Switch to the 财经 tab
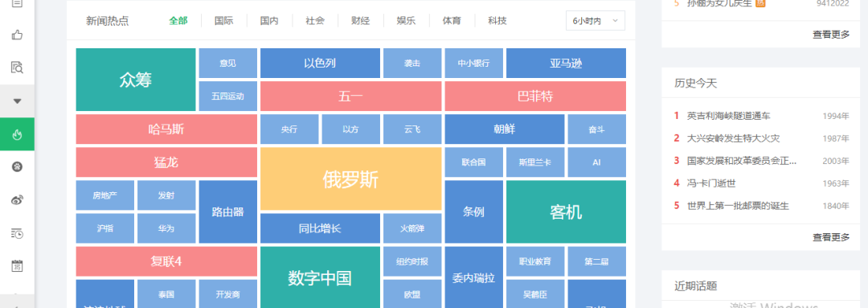Viewport: 868px width, 308px height. pos(360,21)
